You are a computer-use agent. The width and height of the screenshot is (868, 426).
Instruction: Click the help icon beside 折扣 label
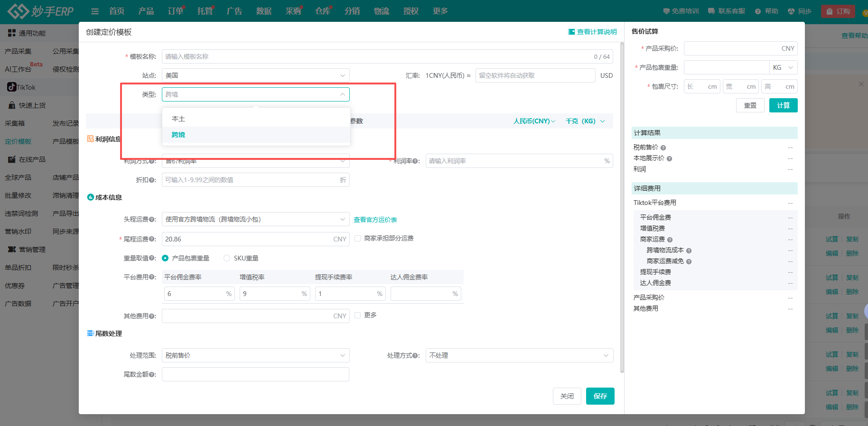coord(152,180)
